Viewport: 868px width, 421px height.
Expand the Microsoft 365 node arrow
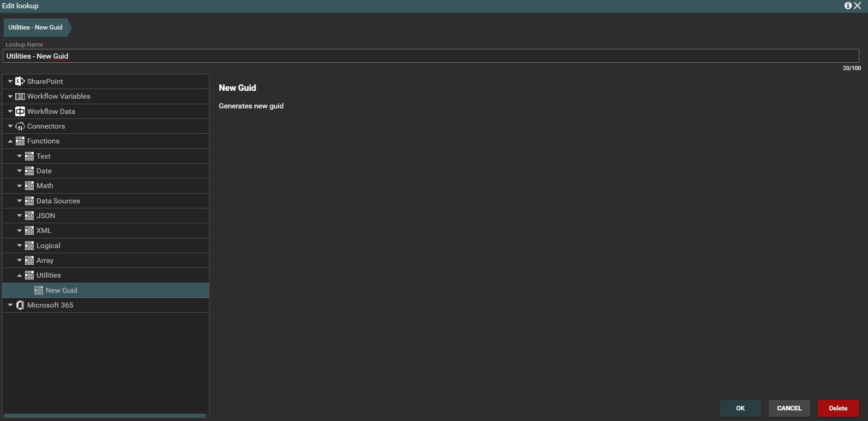point(10,305)
